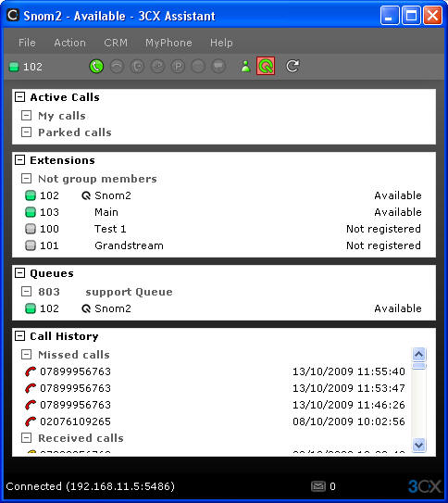The height and width of the screenshot is (503, 448).
Task: Click Not registered status for Test 1
Action: pos(383,229)
